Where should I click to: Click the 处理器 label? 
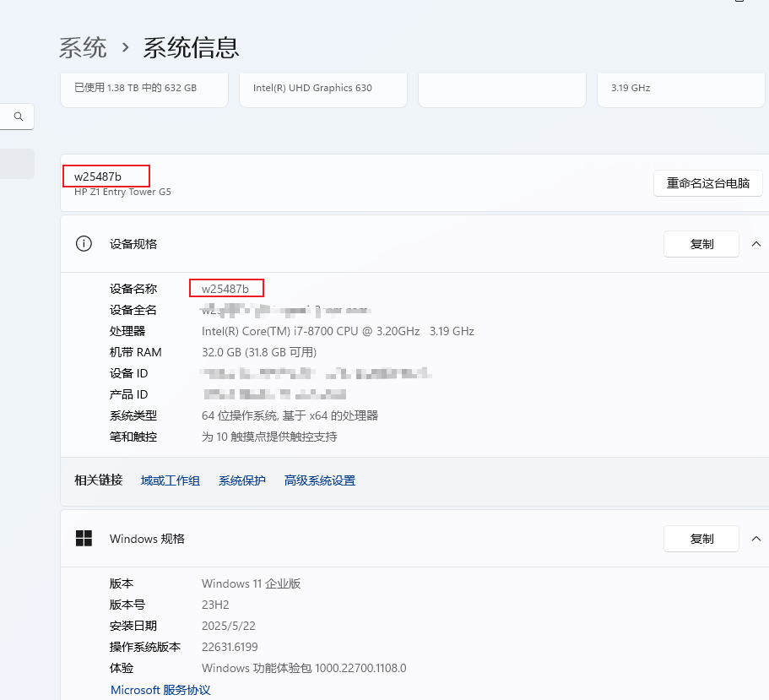click(x=127, y=331)
